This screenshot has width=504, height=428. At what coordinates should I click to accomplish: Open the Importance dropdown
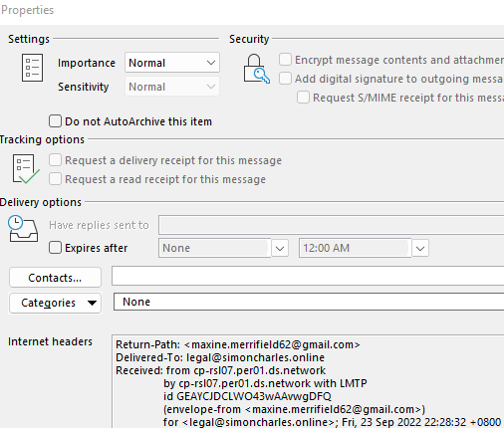(x=172, y=63)
